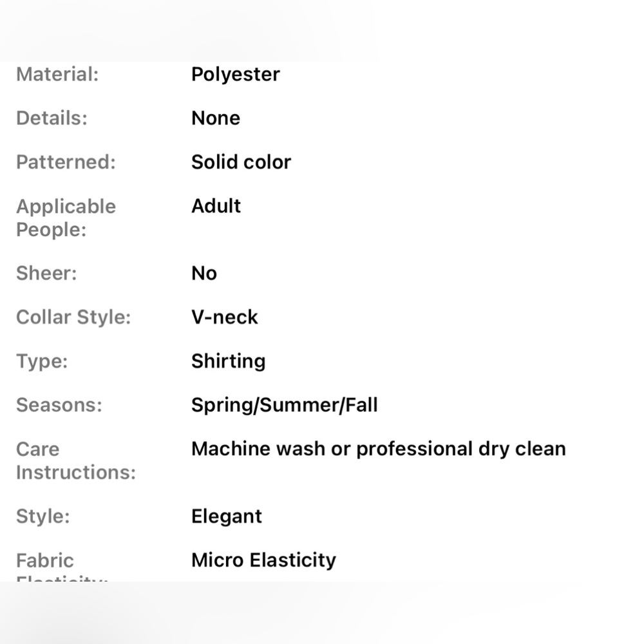This screenshot has height=644, width=644.
Task: Select the Elegant style value
Action: pos(227,516)
